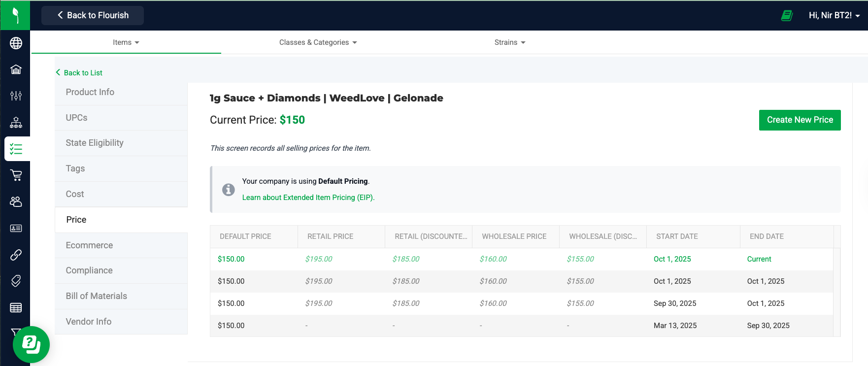Click the green Oct 1, 2025 start date
This screenshot has height=366, width=868.
(672, 259)
